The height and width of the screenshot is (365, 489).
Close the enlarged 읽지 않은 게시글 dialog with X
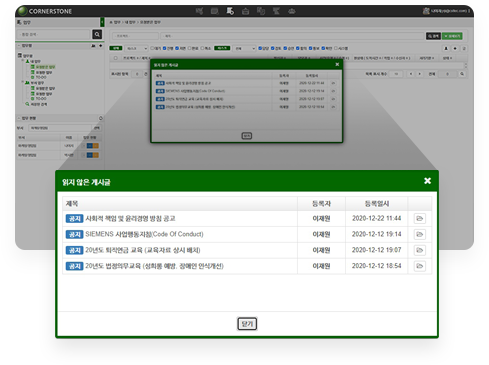pyautogui.click(x=427, y=181)
